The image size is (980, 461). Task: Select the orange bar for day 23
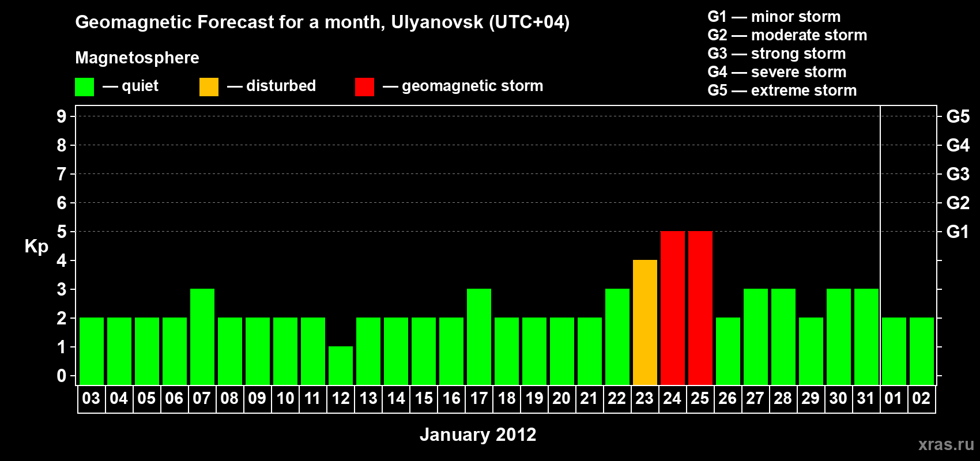(x=645, y=322)
